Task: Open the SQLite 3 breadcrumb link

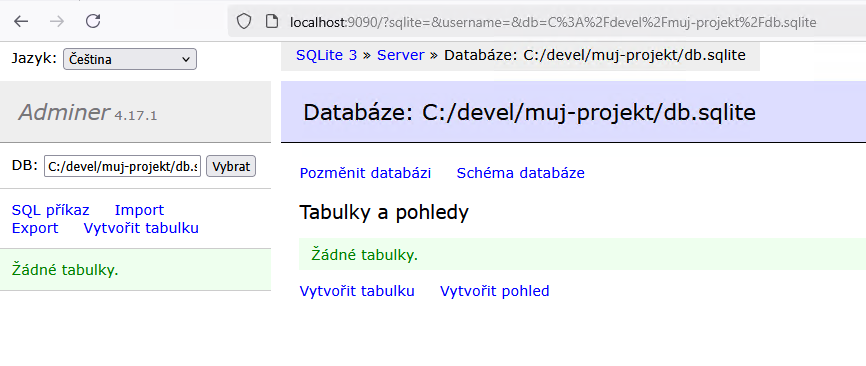Action: [x=326, y=55]
